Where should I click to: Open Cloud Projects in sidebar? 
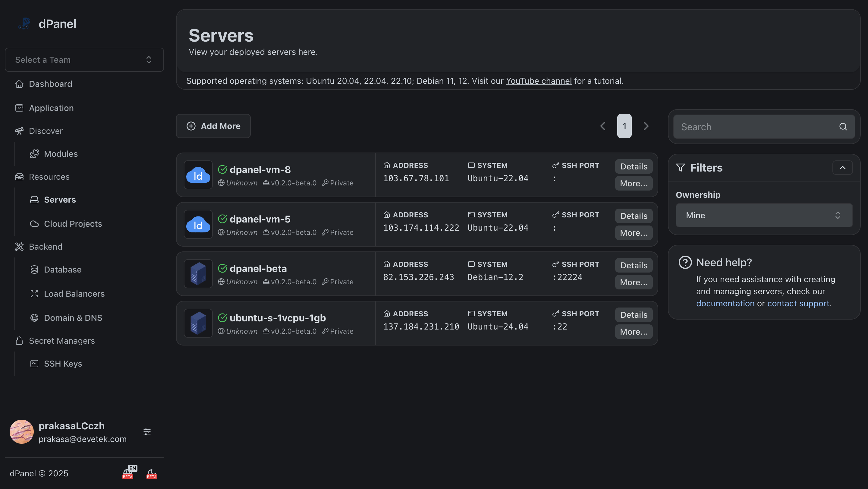coord(73,224)
